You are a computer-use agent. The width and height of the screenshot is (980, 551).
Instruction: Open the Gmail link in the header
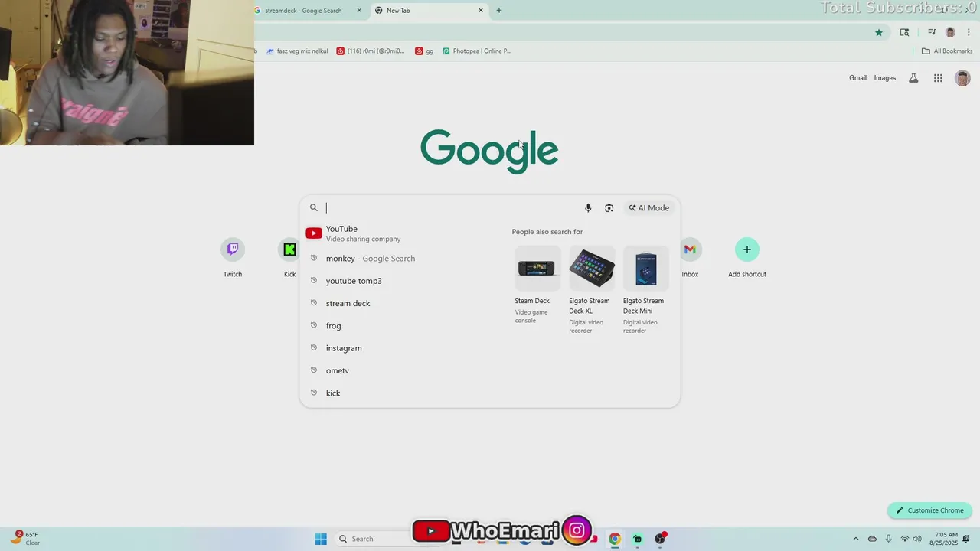point(857,78)
